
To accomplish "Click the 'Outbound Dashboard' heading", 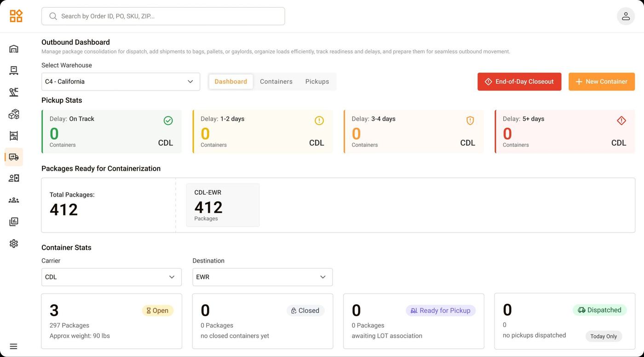I will tap(75, 42).
